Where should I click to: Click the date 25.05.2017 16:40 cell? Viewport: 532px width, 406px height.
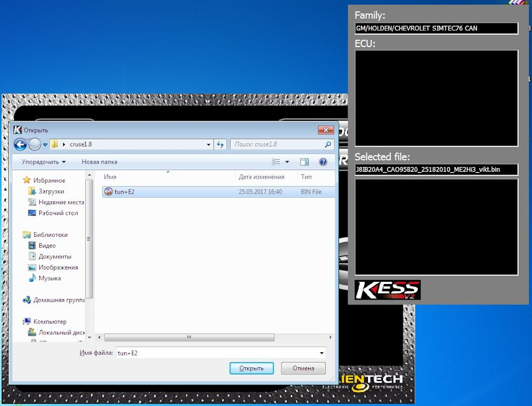point(260,192)
